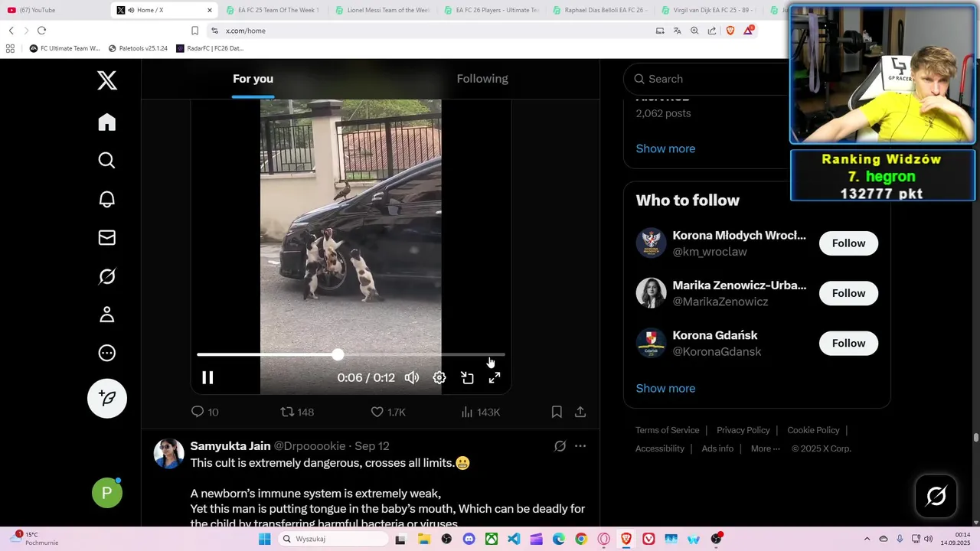Open the green P account avatar menu
Image resolution: width=980 pixels, height=551 pixels.
(x=107, y=493)
